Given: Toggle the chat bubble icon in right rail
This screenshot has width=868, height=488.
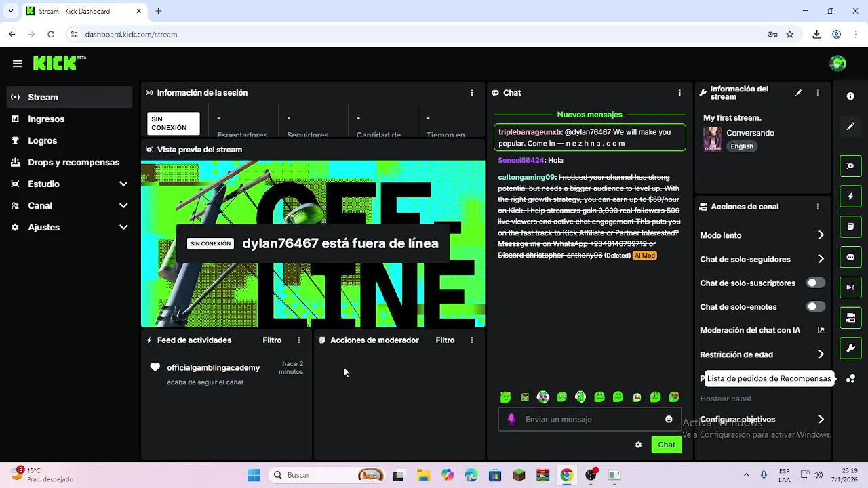Looking at the screenshot, I should [x=850, y=258].
